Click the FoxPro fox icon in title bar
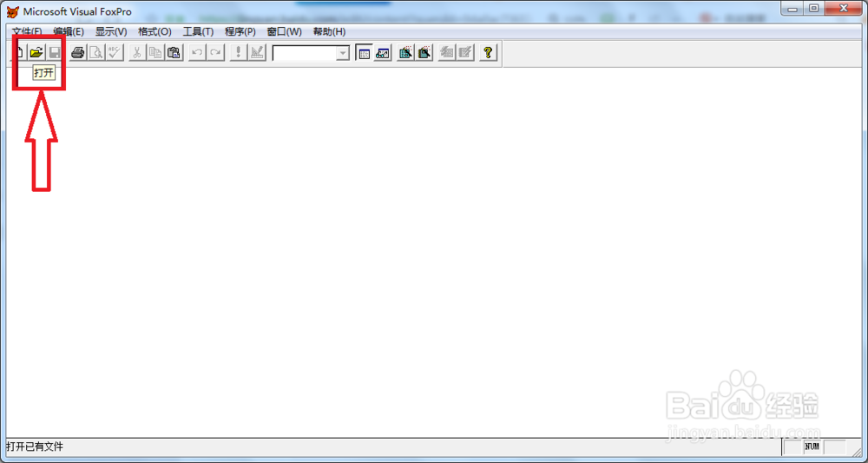The width and height of the screenshot is (868, 463). 12,11
